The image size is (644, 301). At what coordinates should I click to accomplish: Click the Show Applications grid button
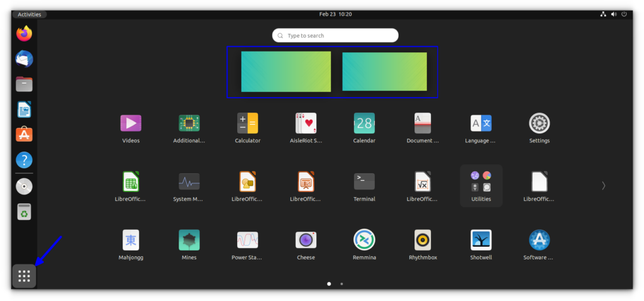click(25, 276)
